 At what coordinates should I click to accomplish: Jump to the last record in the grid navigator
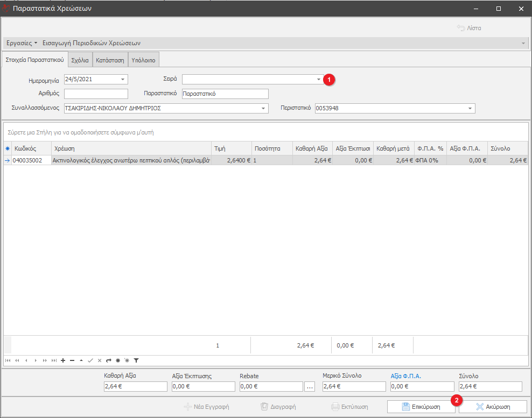point(54,360)
